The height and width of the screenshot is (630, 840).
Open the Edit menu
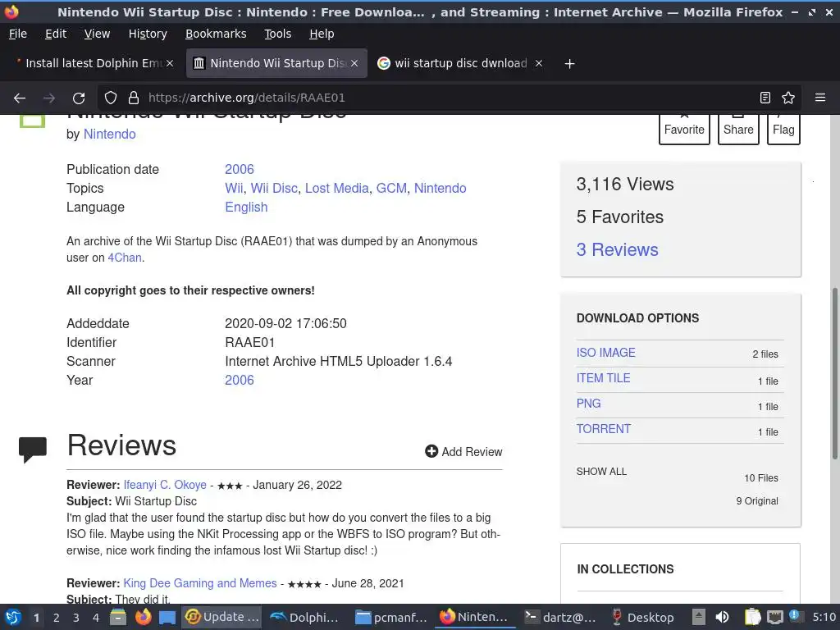pyautogui.click(x=56, y=34)
